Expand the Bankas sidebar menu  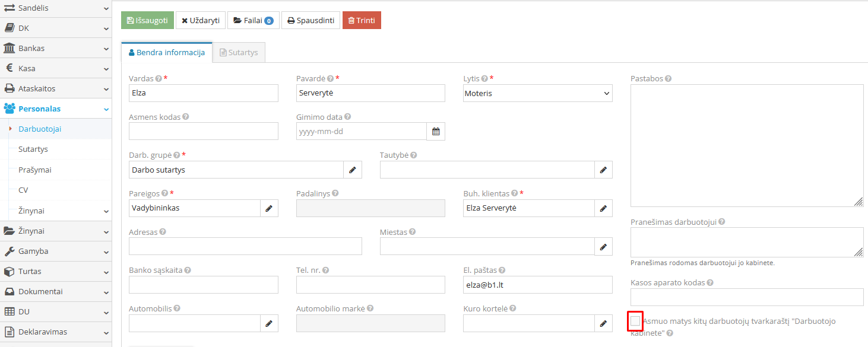(x=56, y=48)
